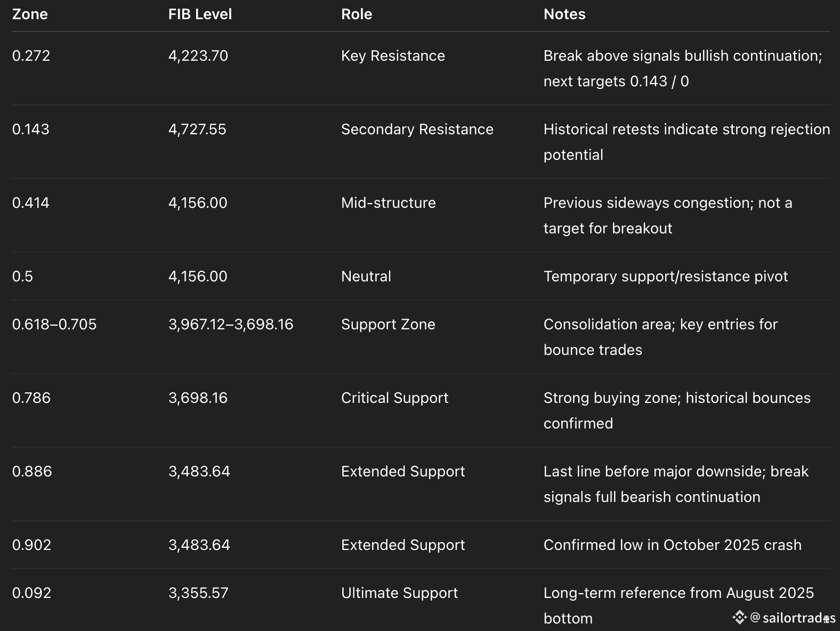The image size is (840, 631).
Task: Click the Secondary Resistance role text
Action: 417,130
